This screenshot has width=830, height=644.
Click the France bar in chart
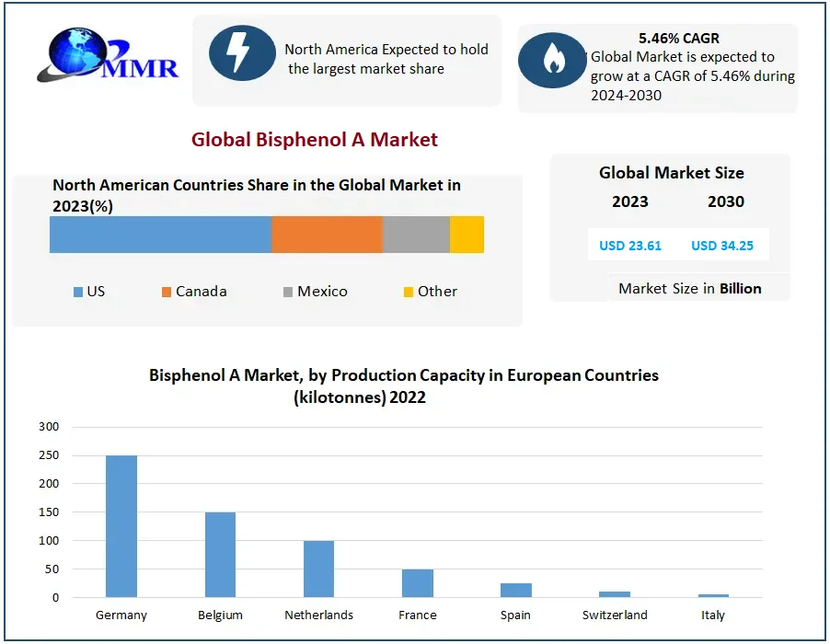coord(418,583)
